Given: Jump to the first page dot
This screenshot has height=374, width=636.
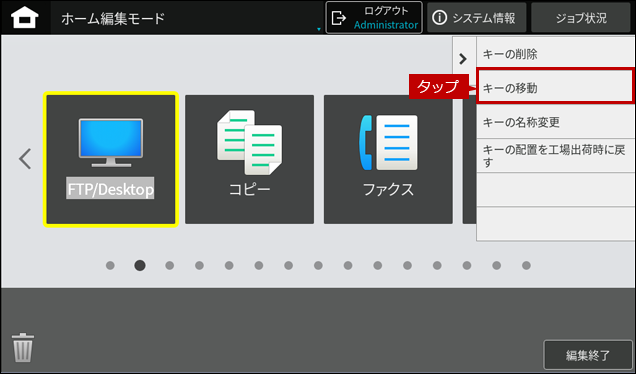Looking at the screenshot, I should click(x=110, y=265).
